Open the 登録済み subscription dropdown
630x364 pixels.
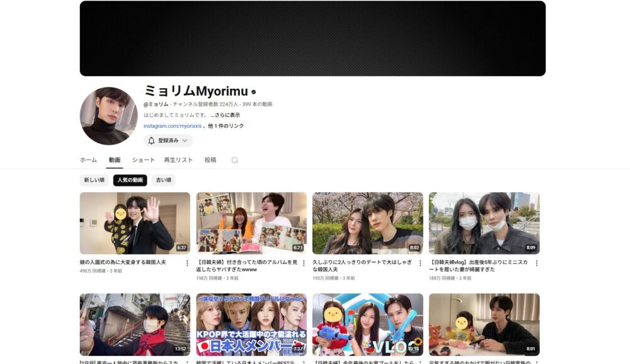coord(168,140)
